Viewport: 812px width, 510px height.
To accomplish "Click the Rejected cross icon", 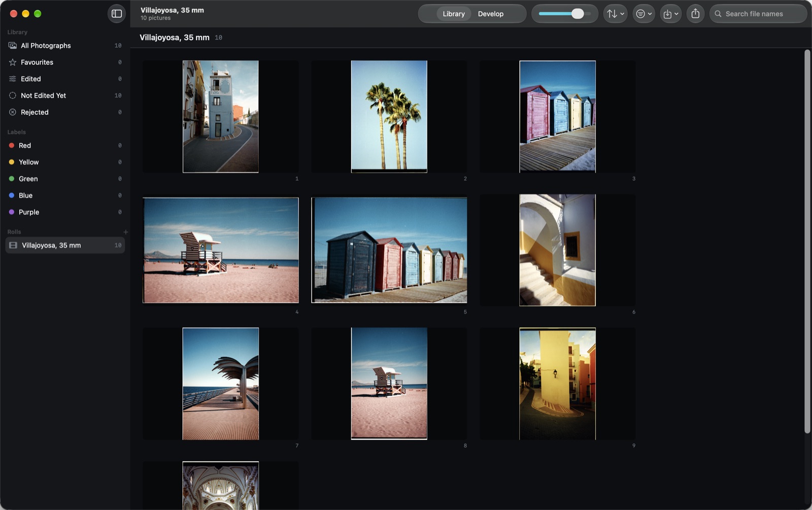I will (13, 112).
